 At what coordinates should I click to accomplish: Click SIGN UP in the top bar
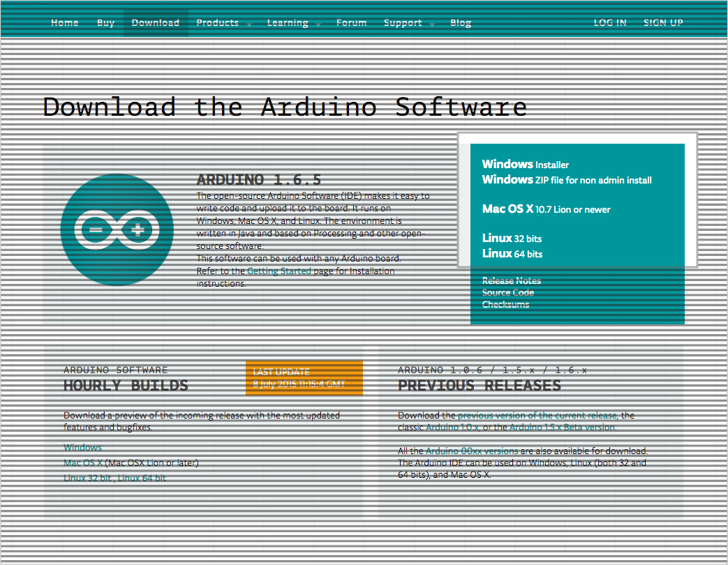click(663, 23)
